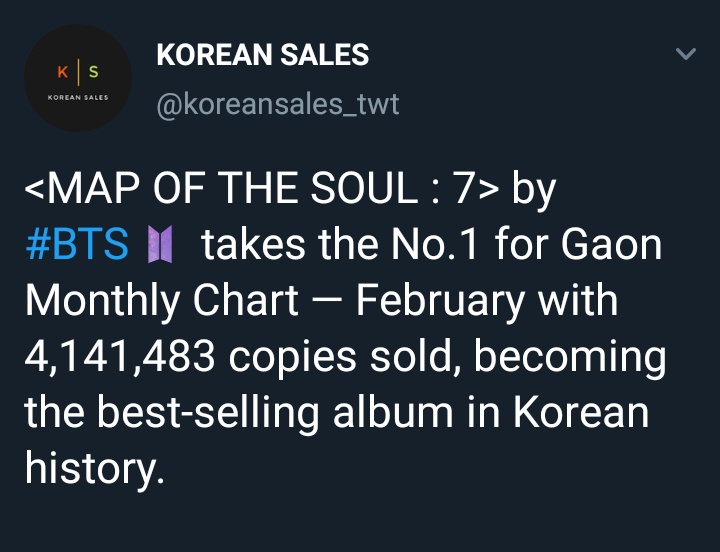Image resolution: width=720 pixels, height=552 pixels.
Task: Click the green S letter in avatar
Action: (x=94, y=72)
